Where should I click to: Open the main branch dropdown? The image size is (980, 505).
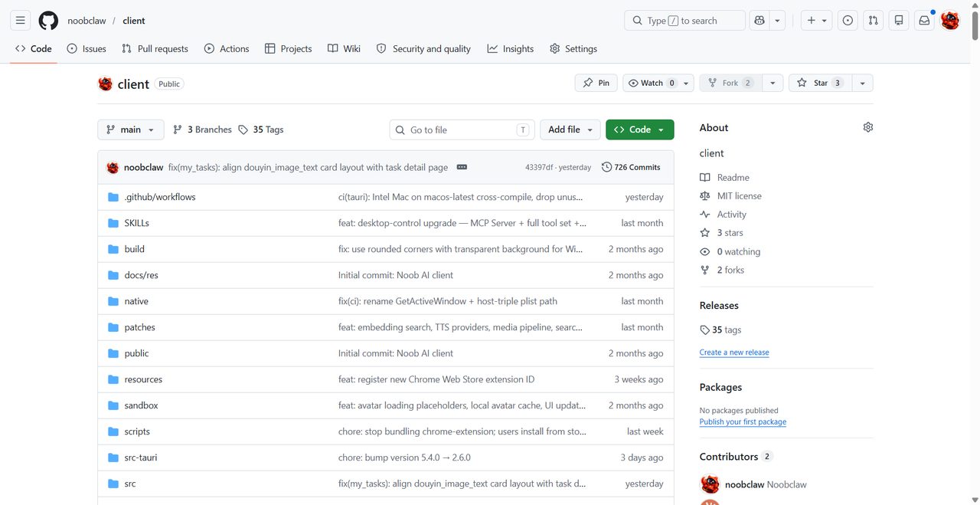[130, 130]
